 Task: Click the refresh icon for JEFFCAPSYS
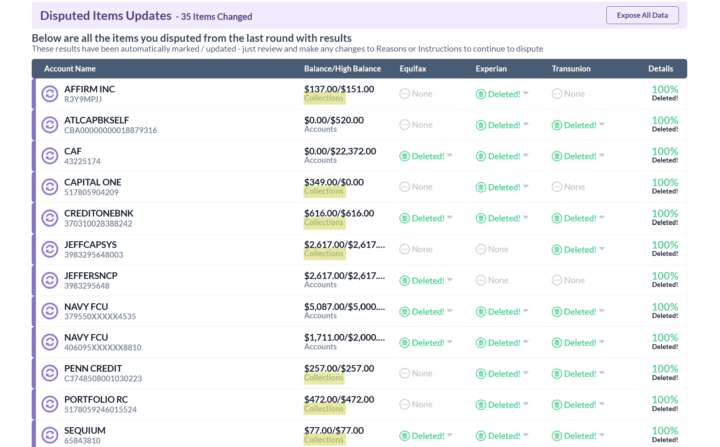tap(50, 249)
